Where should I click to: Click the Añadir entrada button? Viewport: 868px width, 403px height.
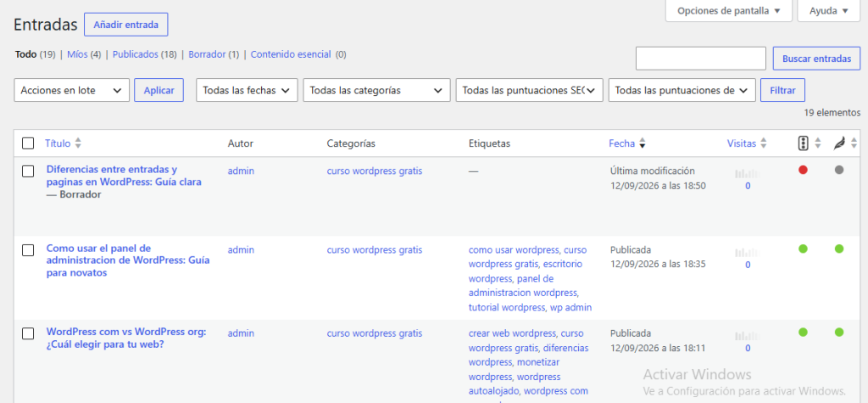126,25
